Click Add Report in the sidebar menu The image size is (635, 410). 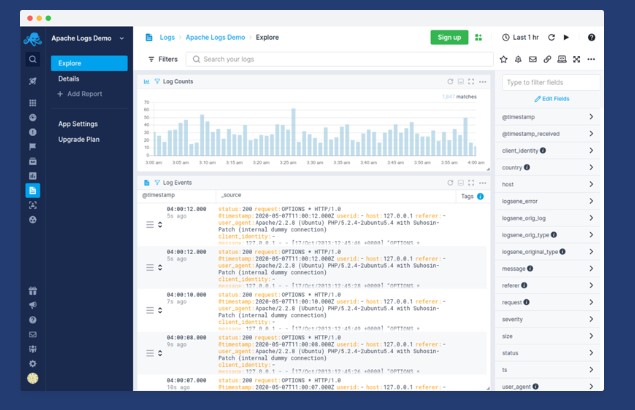tap(80, 94)
